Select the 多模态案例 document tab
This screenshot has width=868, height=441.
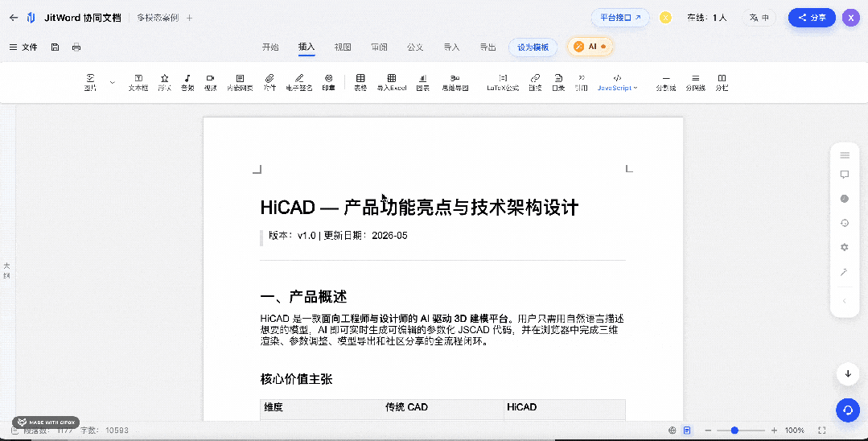158,18
